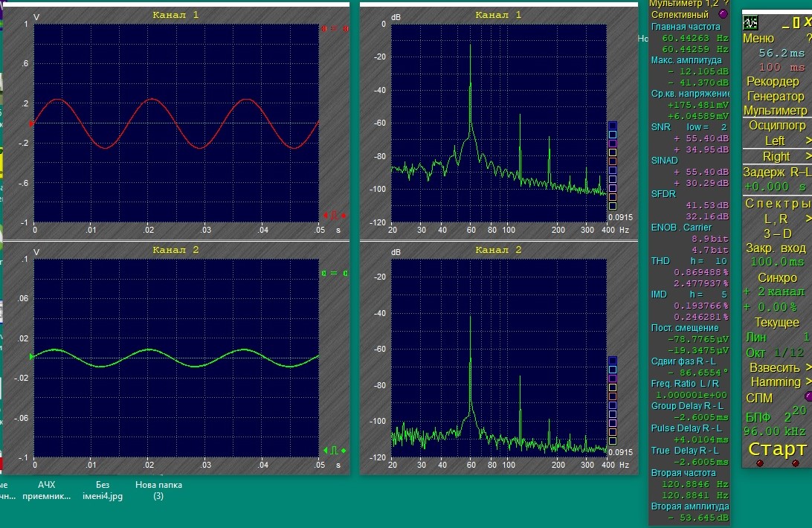Open the Спектры section
The image size is (812, 528).
[x=777, y=204]
